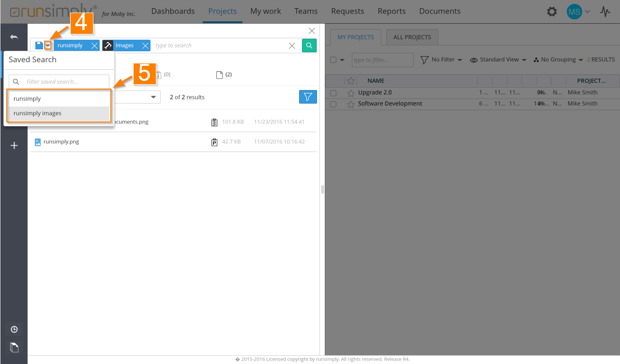Select the 'runsimply images' saved search
This screenshot has width=620, height=364.
[x=37, y=113]
